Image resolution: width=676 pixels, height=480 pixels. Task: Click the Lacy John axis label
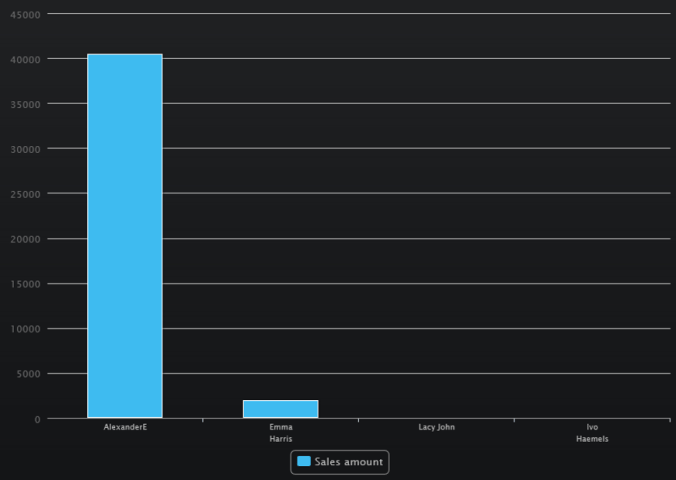tap(436, 427)
